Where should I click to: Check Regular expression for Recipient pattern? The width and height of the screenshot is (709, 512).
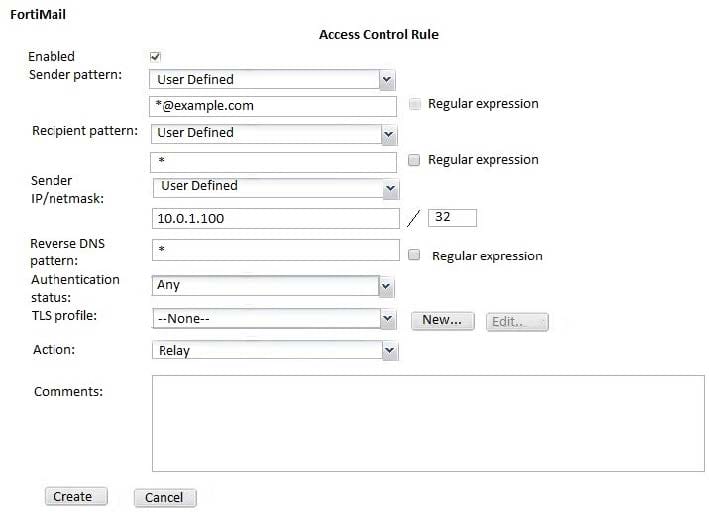pos(415,160)
